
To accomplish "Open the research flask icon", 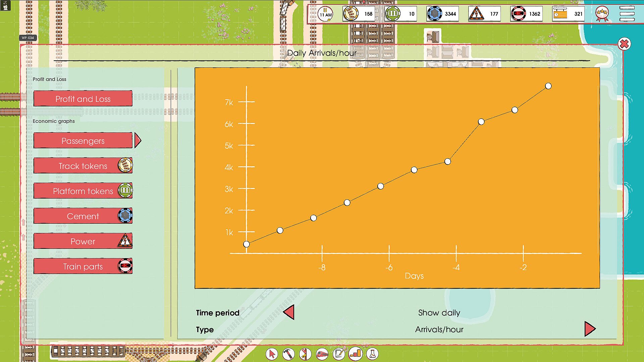I will [372, 354].
